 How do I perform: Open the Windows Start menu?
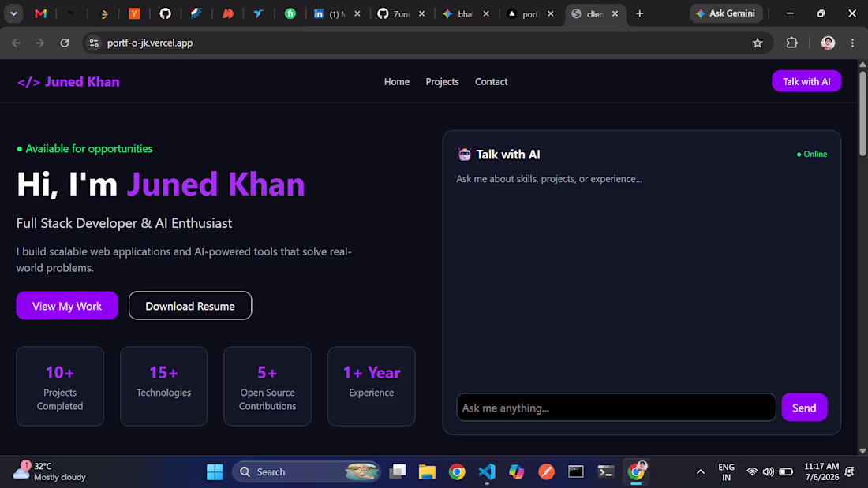click(x=215, y=472)
